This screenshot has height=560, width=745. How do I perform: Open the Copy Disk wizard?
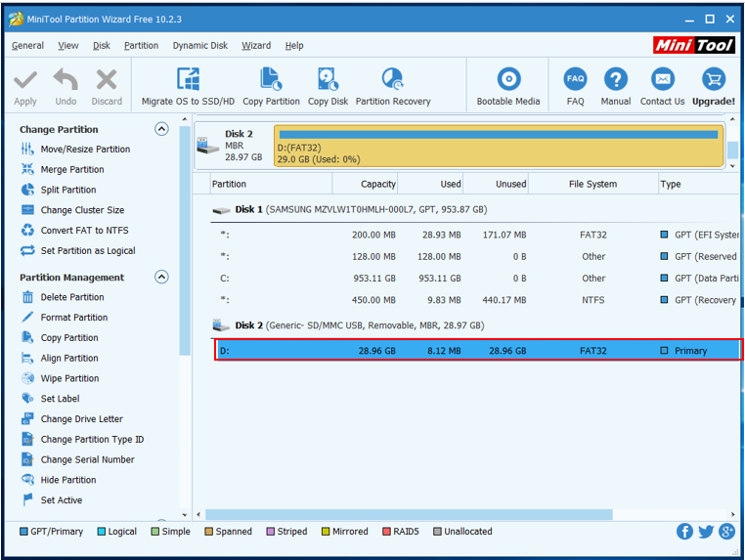328,87
